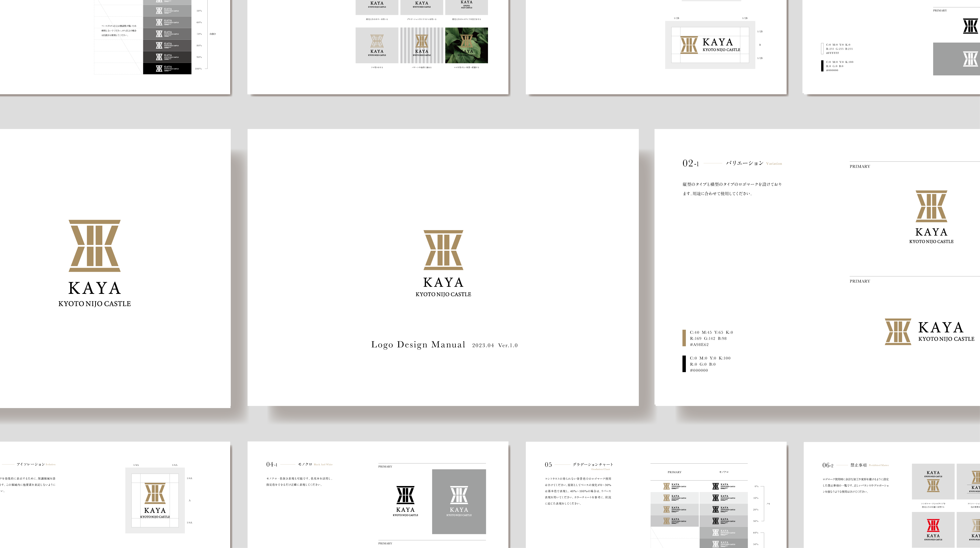
Task: Click the '禁止事項' heading
Action: pos(859,465)
